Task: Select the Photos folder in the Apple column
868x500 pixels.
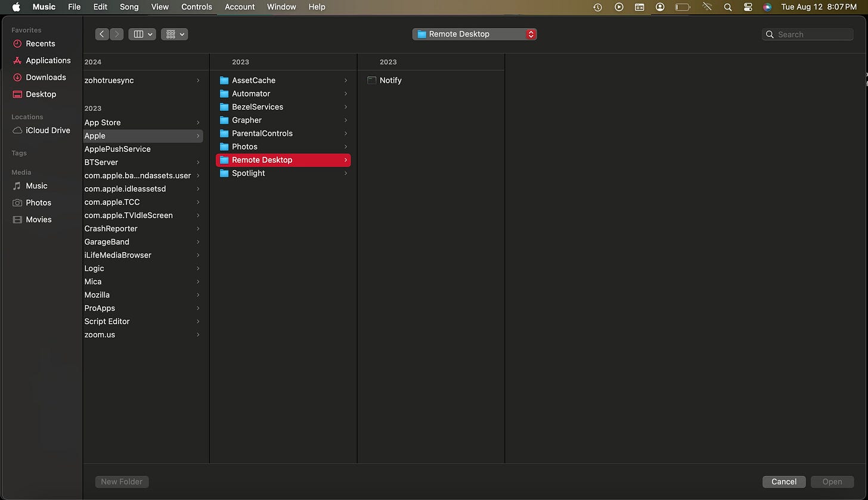Action: [x=283, y=147]
